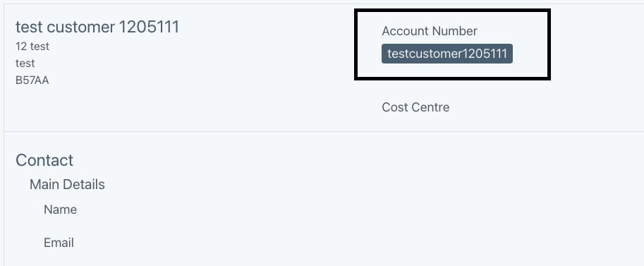The image size is (644, 266).
Task: Open the Contact section heading
Action: (x=44, y=160)
